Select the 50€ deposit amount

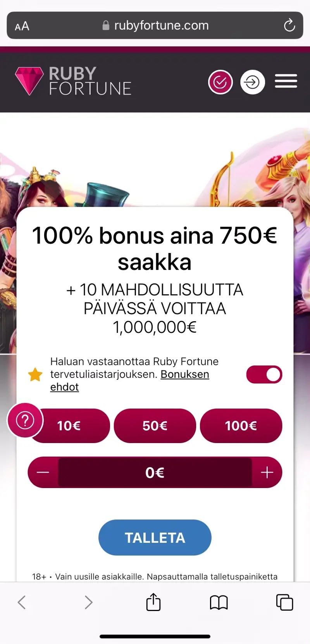[155, 426]
